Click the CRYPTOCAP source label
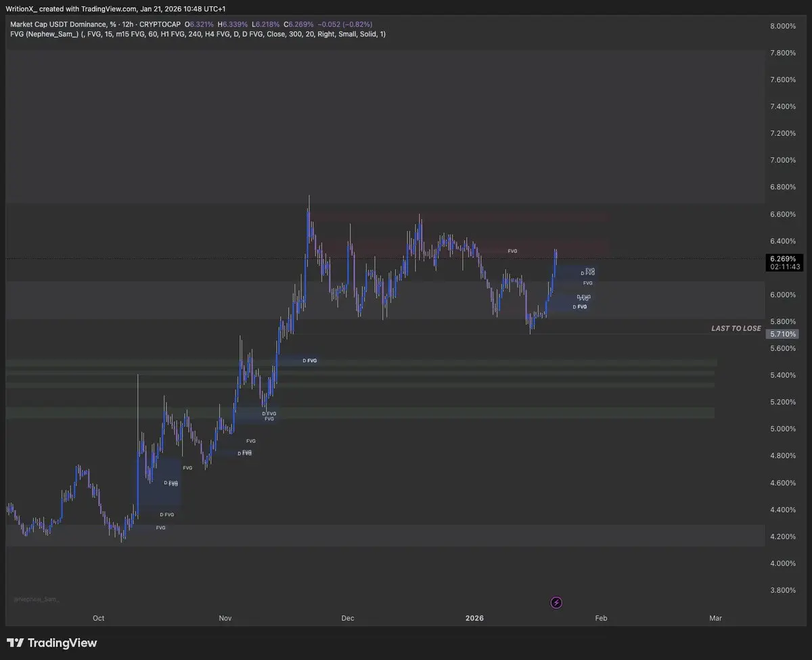Image resolution: width=812 pixels, height=660 pixels. pyautogui.click(x=160, y=24)
